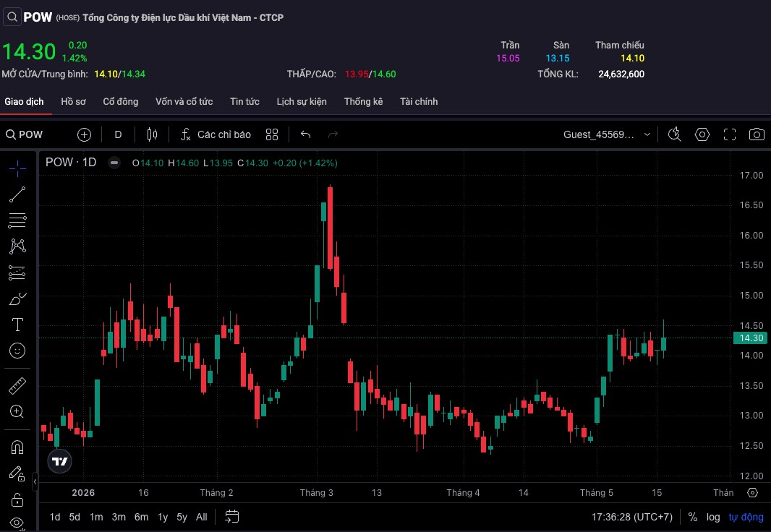
Task: Toggle lock all drawing tools
Action: (17, 499)
